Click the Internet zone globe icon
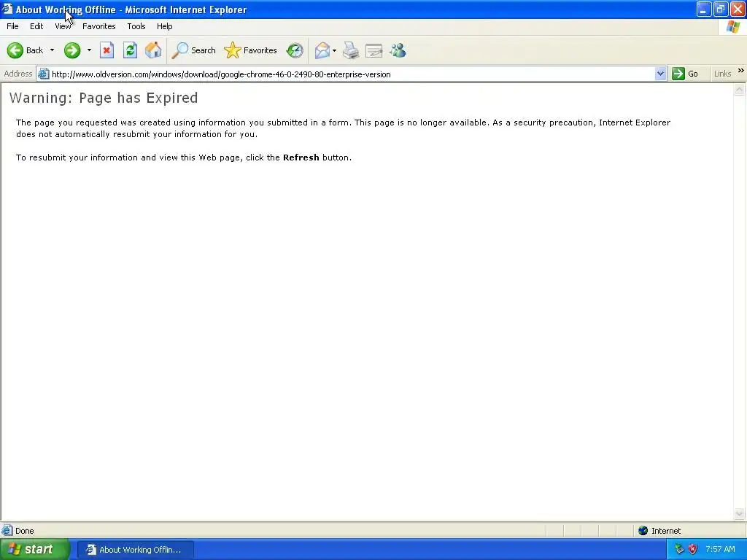747x560 pixels. pyautogui.click(x=643, y=531)
